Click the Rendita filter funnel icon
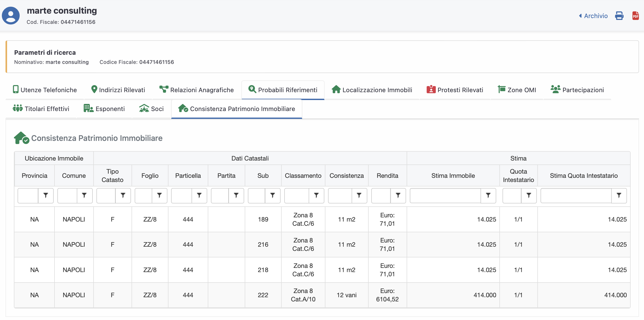 (398, 195)
